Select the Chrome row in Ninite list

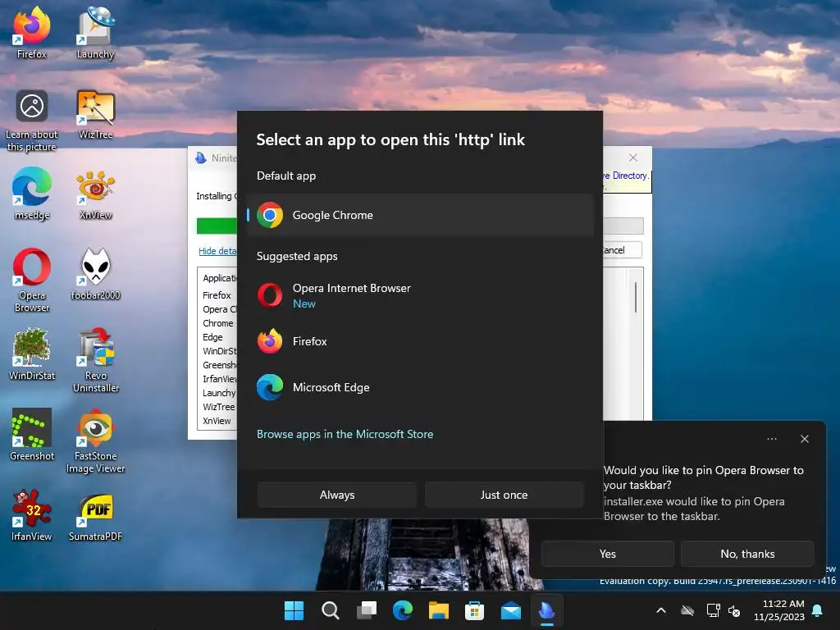pos(218,323)
